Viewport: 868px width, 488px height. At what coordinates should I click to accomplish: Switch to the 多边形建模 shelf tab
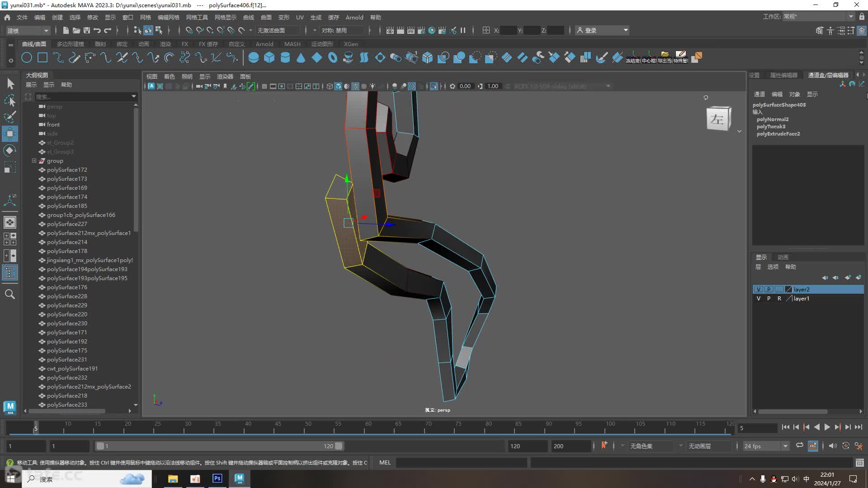coord(71,44)
